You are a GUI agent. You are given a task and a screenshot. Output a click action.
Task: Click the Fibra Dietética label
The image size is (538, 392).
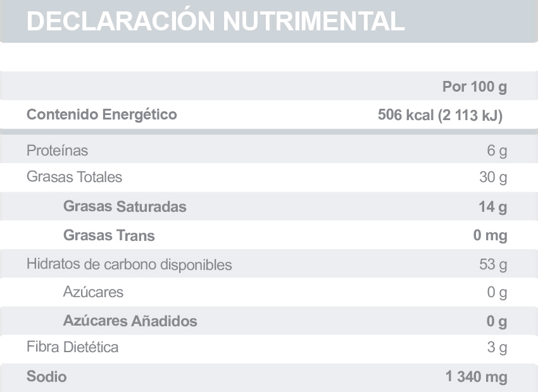72,347
